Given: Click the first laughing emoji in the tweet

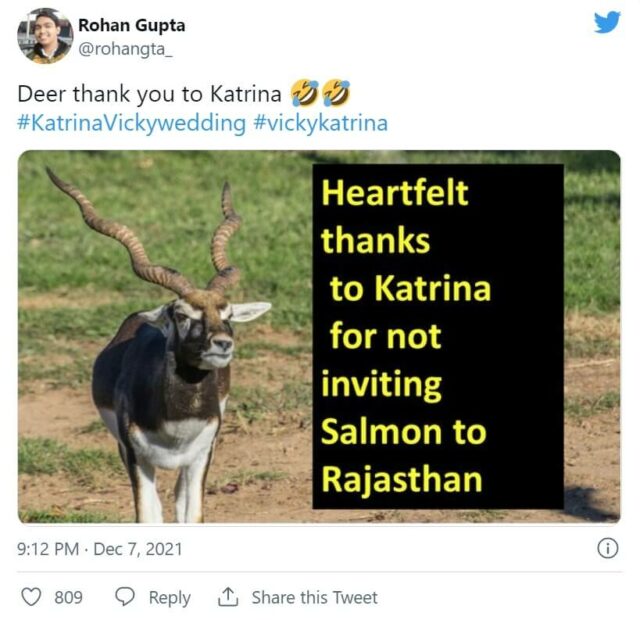Looking at the screenshot, I should (305, 94).
